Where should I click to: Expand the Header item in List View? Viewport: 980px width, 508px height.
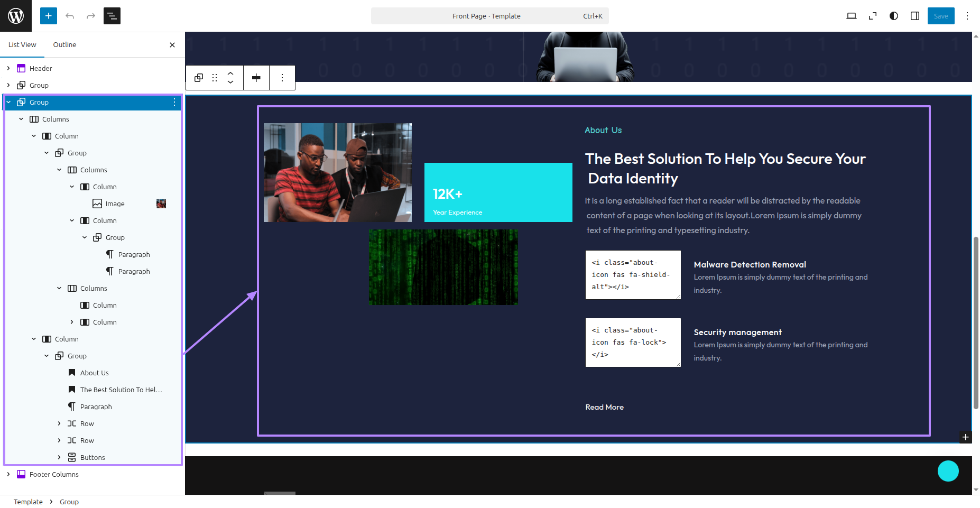tap(8, 68)
